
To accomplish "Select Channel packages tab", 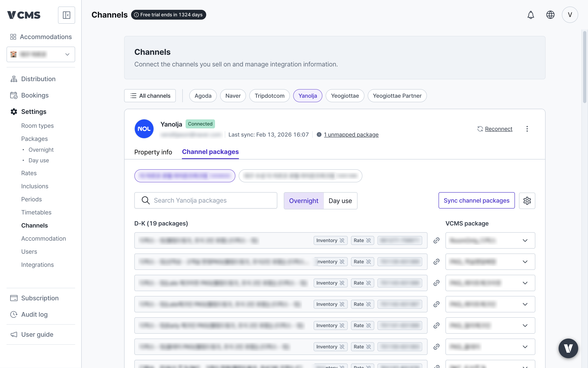I will [x=210, y=152].
